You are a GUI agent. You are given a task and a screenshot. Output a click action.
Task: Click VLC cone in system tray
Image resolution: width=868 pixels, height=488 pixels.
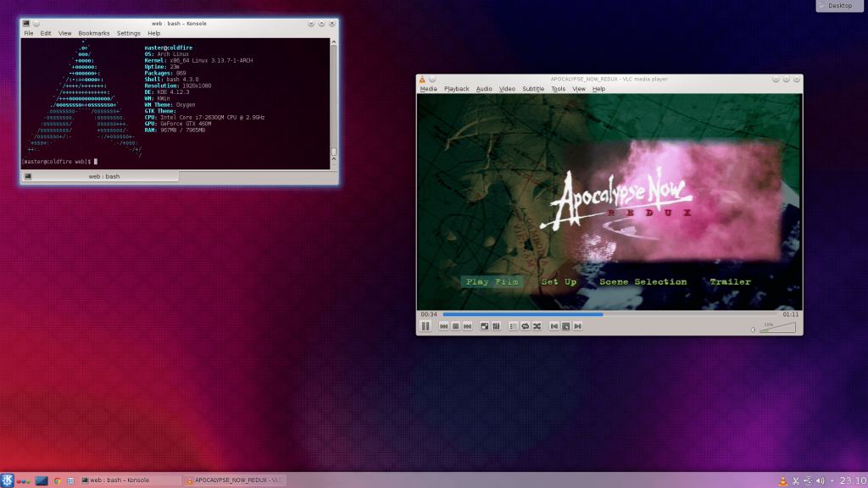(782, 481)
